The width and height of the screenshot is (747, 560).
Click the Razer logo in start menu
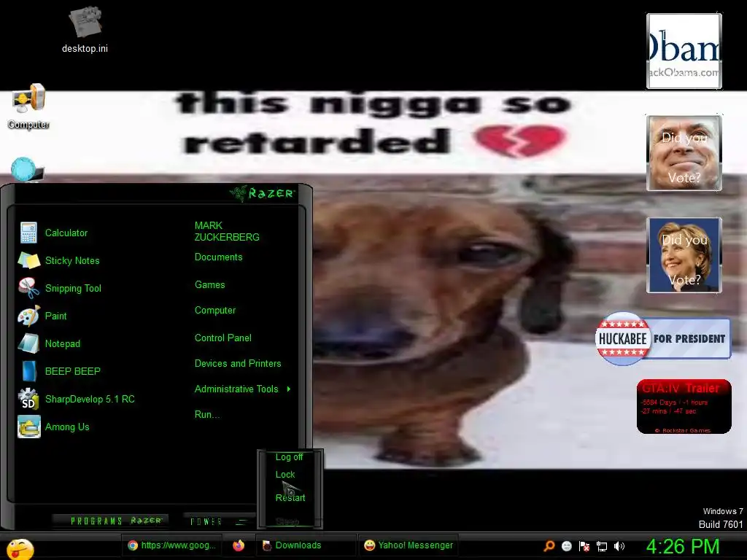[x=262, y=193]
